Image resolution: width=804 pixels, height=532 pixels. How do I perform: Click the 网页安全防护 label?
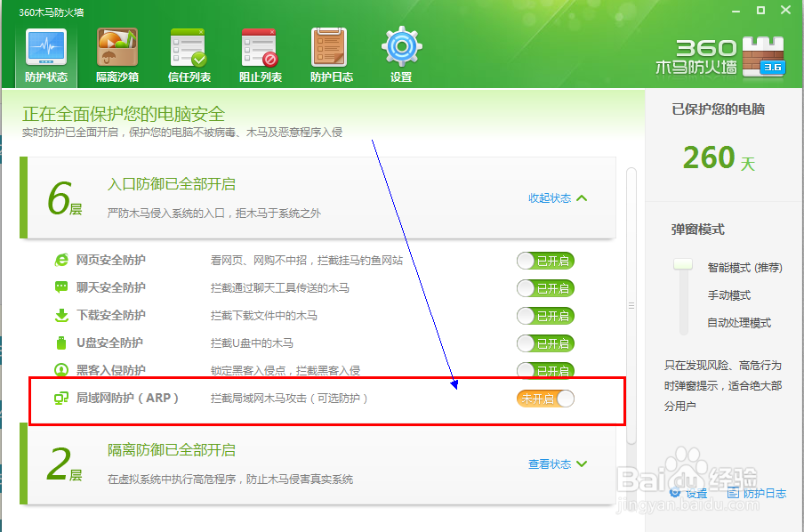[111, 260]
